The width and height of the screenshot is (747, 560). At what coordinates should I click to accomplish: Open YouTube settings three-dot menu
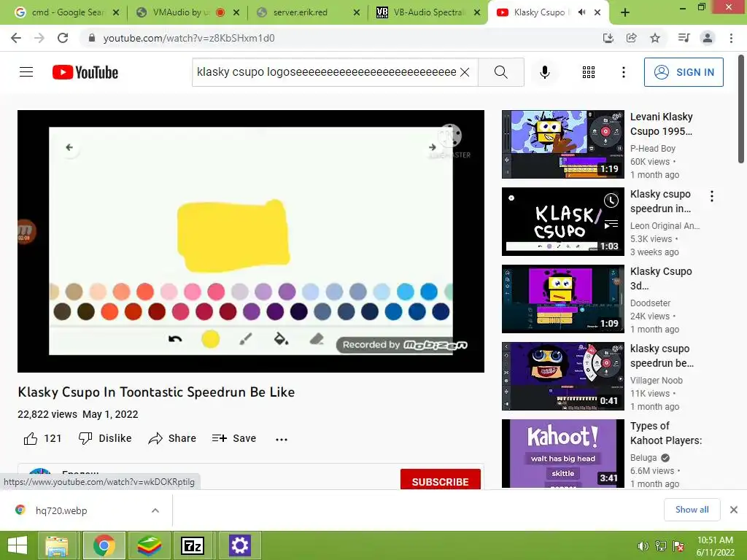pos(623,72)
